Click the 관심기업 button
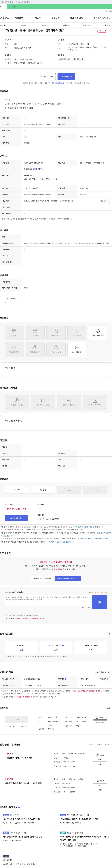Viewport: 112px width, 868px height. click(x=10, y=726)
